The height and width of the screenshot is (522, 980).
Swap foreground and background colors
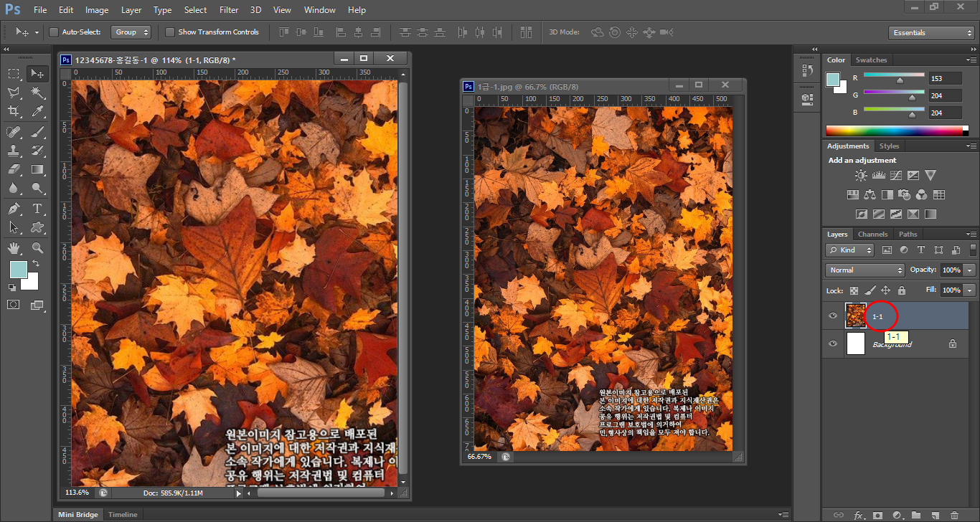click(x=36, y=264)
